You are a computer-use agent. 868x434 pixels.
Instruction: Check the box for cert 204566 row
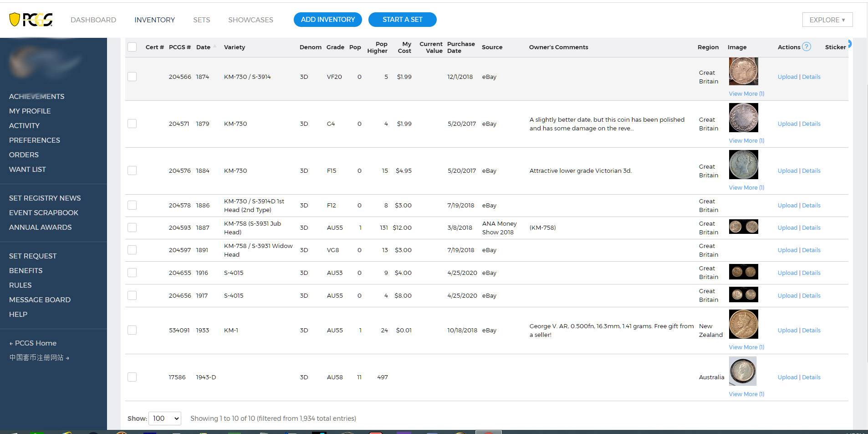(x=132, y=77)
